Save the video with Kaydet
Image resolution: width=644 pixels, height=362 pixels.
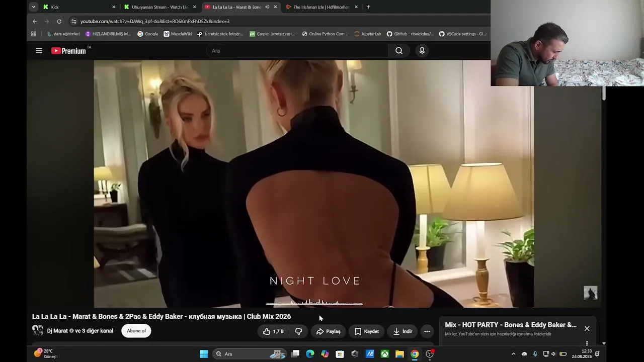pyautogui.click(x=367, y=331)
